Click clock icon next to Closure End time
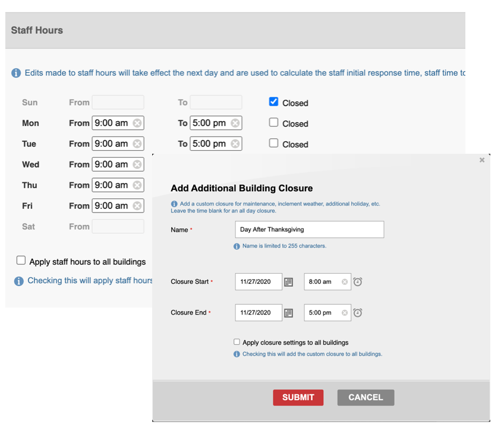 (358, 313)
